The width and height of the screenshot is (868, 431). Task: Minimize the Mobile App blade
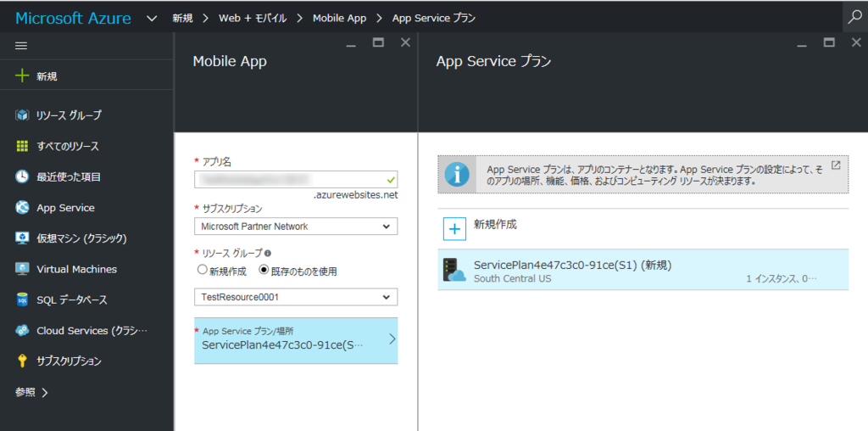pyautogui.click(x=351, y=44)
